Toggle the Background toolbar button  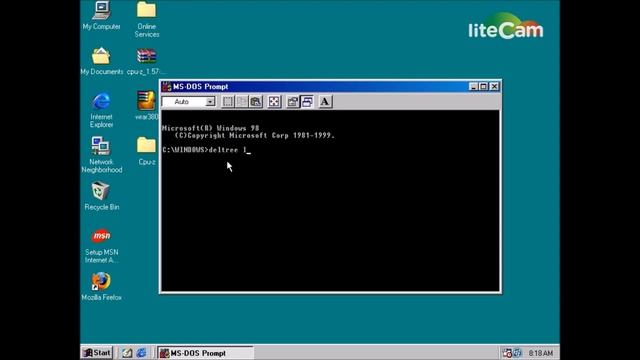click(307, 102)
